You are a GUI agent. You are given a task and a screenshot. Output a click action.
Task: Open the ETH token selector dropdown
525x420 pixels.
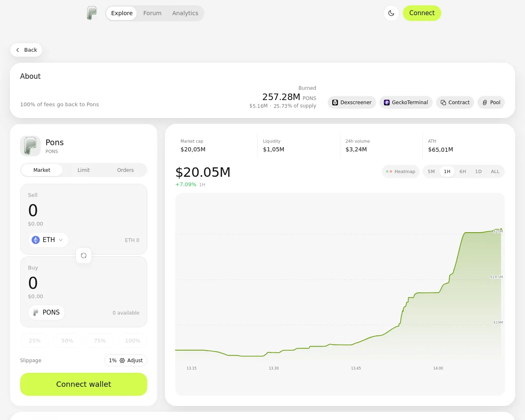point(48,240)
